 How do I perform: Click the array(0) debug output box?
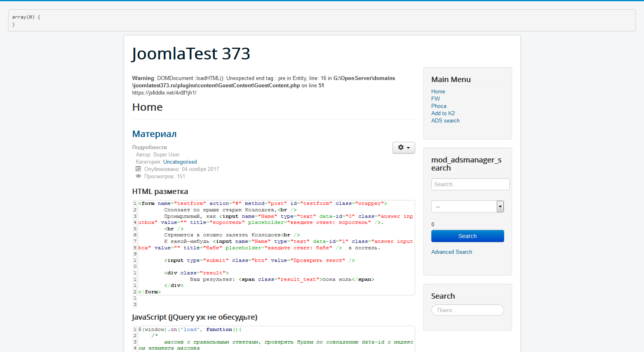[x=322, y=21]
